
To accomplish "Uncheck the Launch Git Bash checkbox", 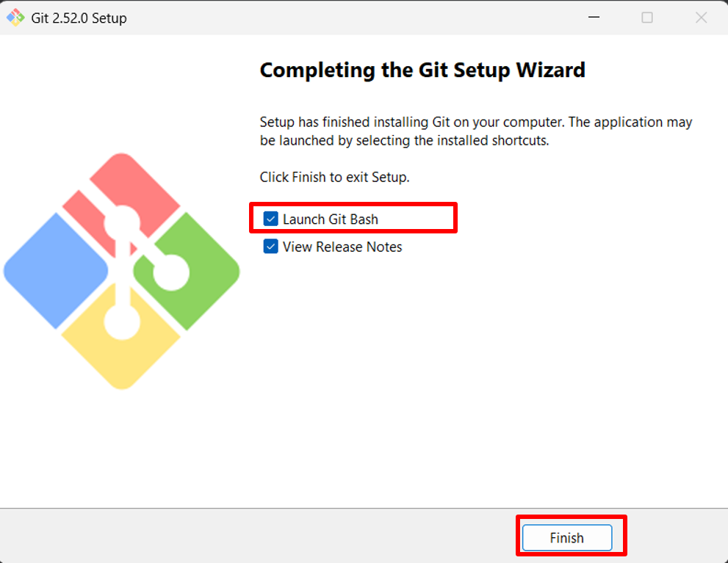I will click(271, 219).
